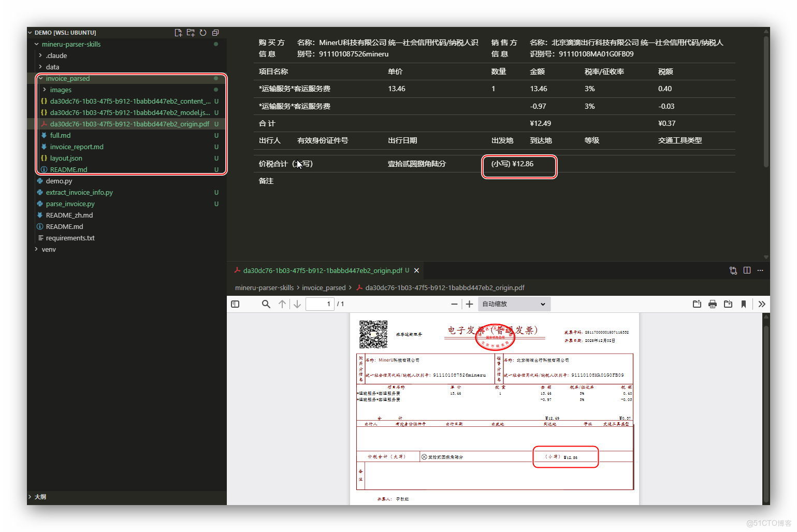Screen dimensions: 797x532
Task: Open extract_invoice_info.py file
Action: 79,192
